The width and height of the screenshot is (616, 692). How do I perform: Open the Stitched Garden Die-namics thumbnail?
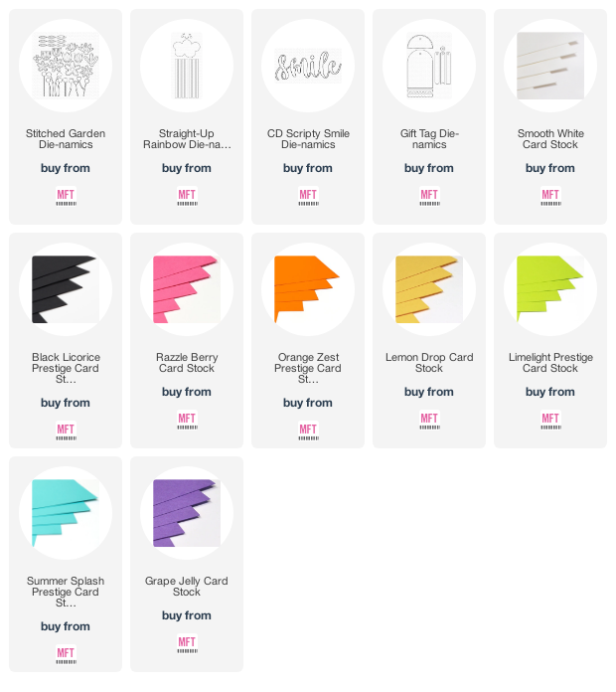[66, 66]
